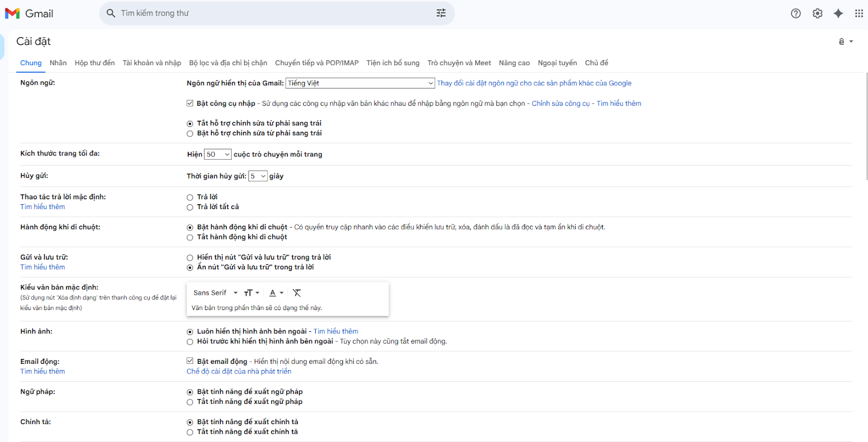This screenshot has width=868, height=442.
Task: Select Tắt tính năng đề xuất chính tả
Action: click(x=190, y=432)
